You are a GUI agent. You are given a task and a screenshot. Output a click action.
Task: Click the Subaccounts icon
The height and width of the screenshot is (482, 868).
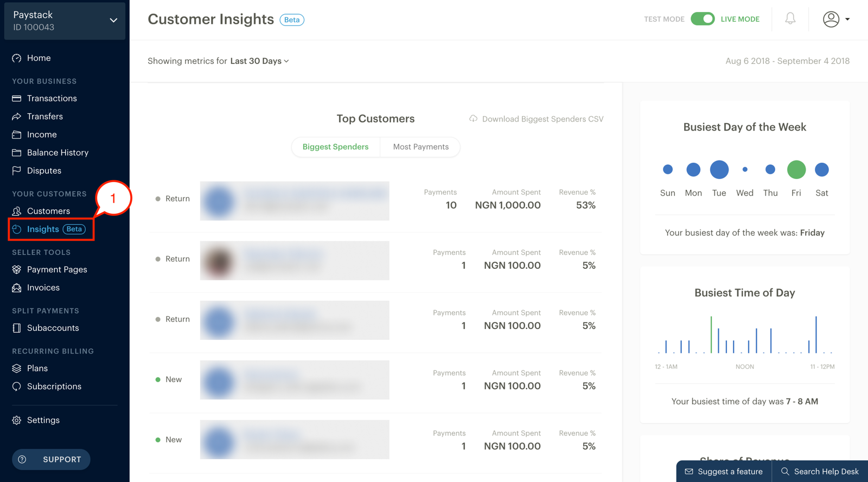point(17,328)
